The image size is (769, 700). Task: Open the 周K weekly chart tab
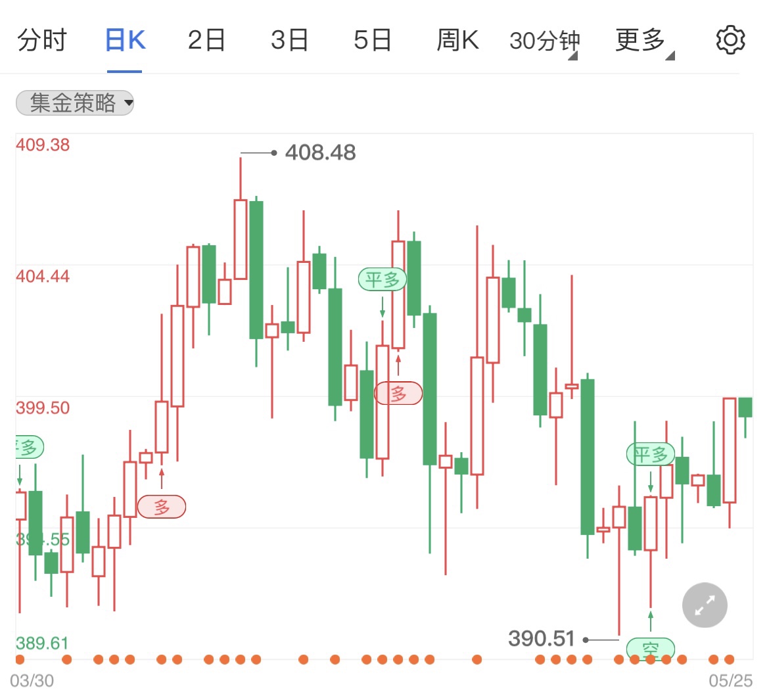coord(457,39)
